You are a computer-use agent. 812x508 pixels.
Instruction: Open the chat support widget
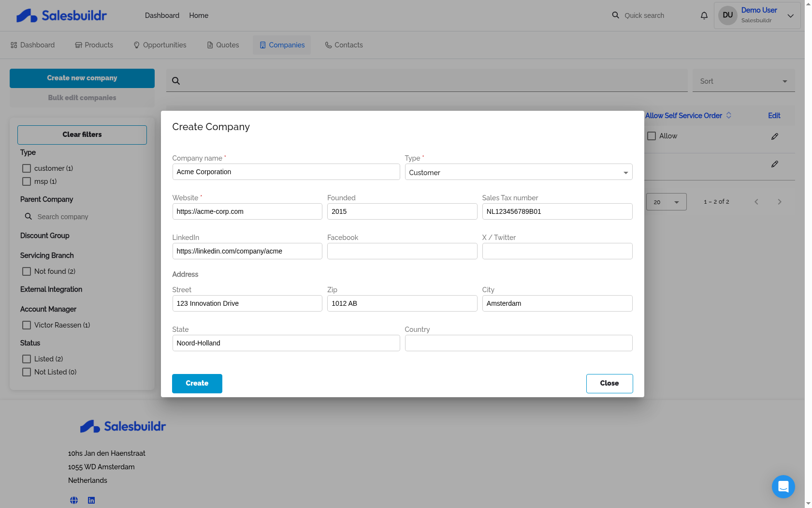(783, 487)
